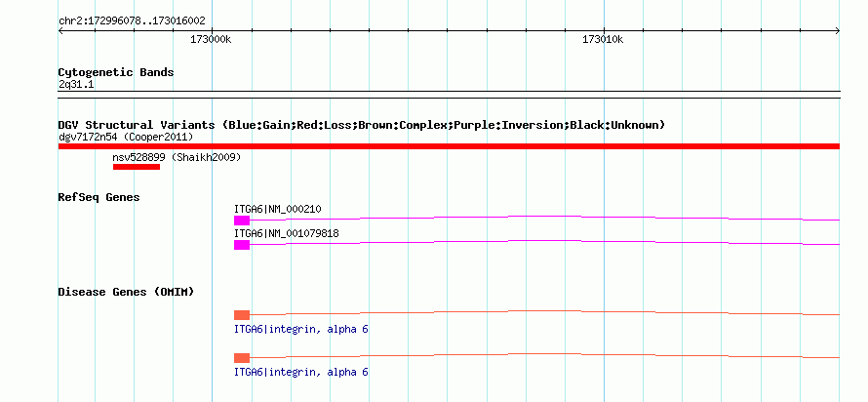
Task: Click the dgv7172n54 red loss variant bar
Action: click(449, 146)
